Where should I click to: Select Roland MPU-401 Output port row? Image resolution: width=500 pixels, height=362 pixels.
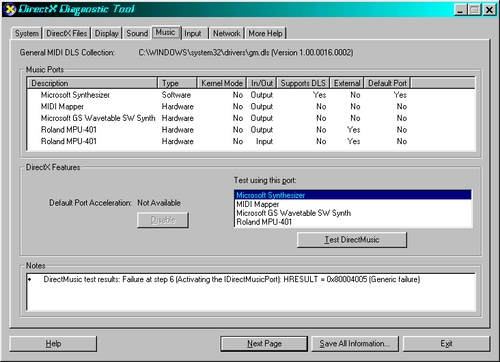point(251,130)
